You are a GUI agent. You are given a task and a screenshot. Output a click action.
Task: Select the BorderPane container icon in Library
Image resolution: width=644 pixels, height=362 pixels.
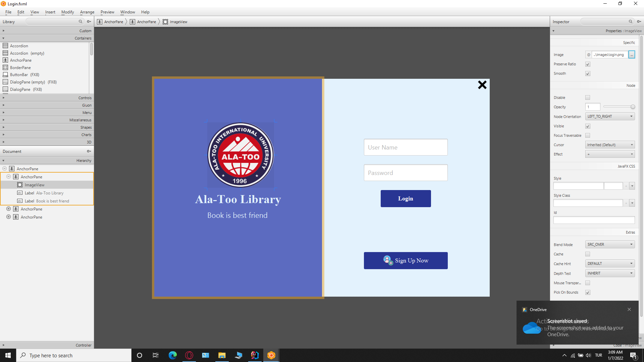(5, 67)
